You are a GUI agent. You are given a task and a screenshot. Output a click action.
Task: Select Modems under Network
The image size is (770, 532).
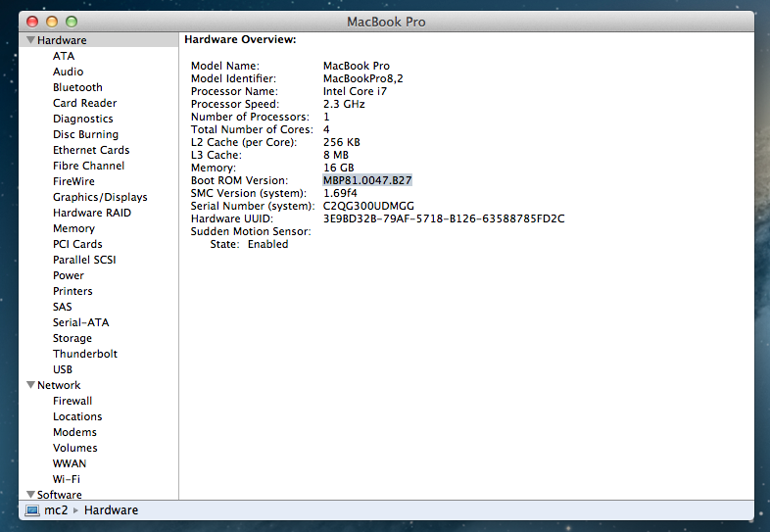click(x=74, y=432)
